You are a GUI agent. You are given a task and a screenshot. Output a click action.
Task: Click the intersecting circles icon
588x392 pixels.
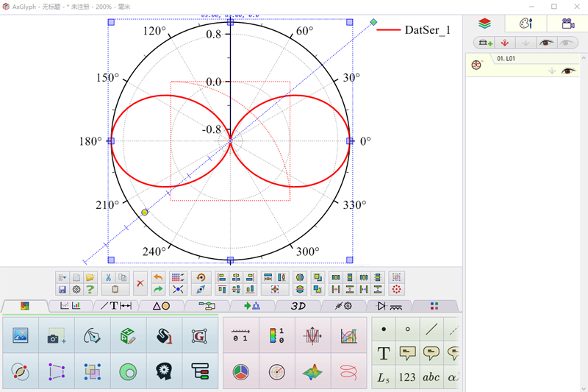(x=21, y=371)
